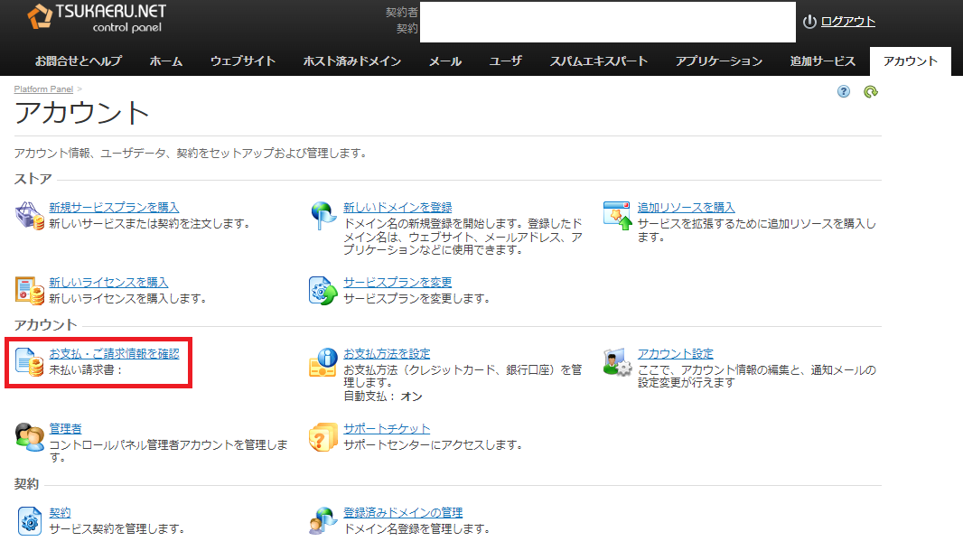Viewport: 963px width, 560px height.
Task: Open the メール tab
Action: (445, 61)
